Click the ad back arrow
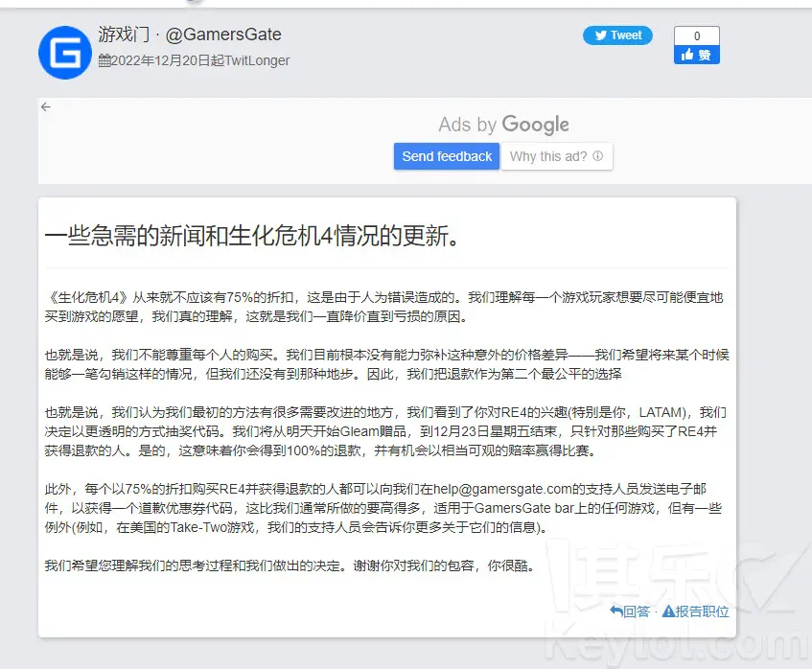Image resolution: width=812 pixels, height=669 pixels. [x=46, y=107]
